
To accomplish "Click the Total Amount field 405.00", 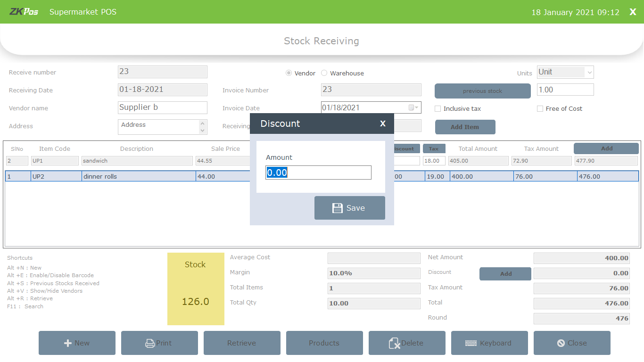I will click(478, 161).
